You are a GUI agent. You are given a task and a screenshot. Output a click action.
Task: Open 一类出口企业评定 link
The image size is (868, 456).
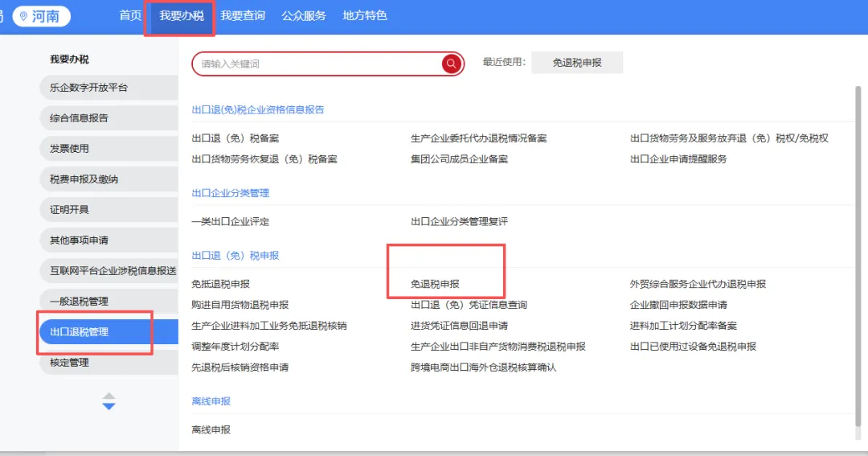[231, 222]
